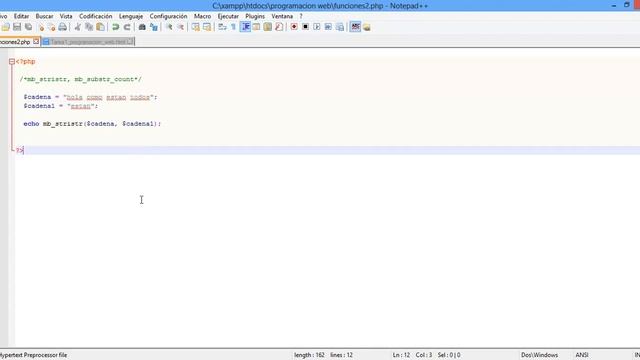The width and height of the screenshot is (640, 360).
Task: Click the Ln : 12 status entry
Action: [401, 355]
